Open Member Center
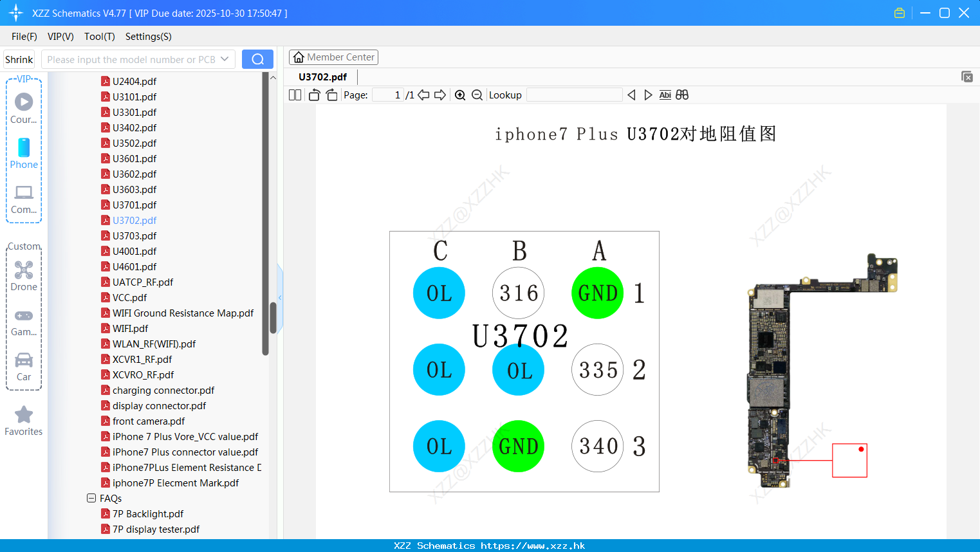This screenshot has height=552, width=980. coord(333,57)
